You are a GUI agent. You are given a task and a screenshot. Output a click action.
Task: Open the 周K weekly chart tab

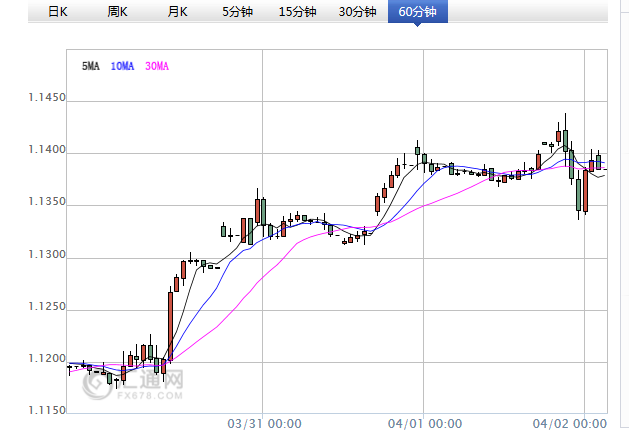(x=118, y=12)
